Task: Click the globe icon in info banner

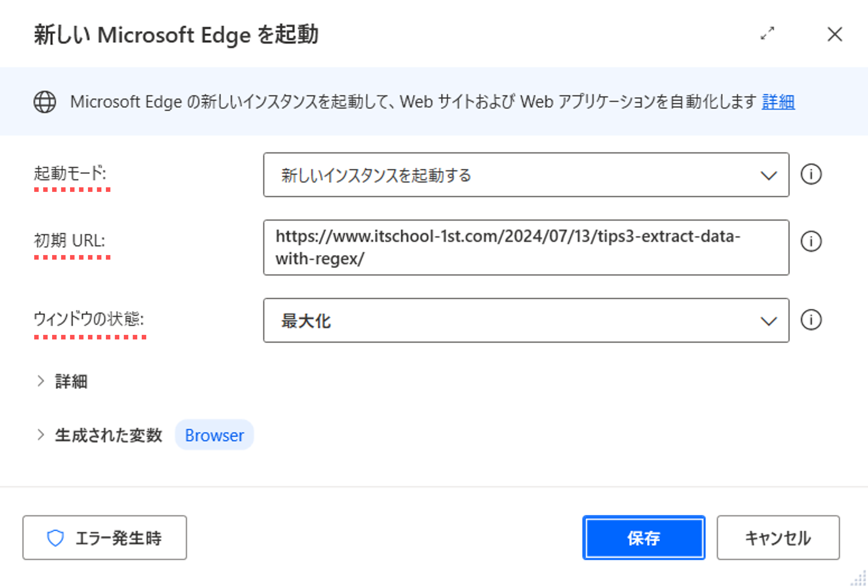Action: [x=45, y=102]
